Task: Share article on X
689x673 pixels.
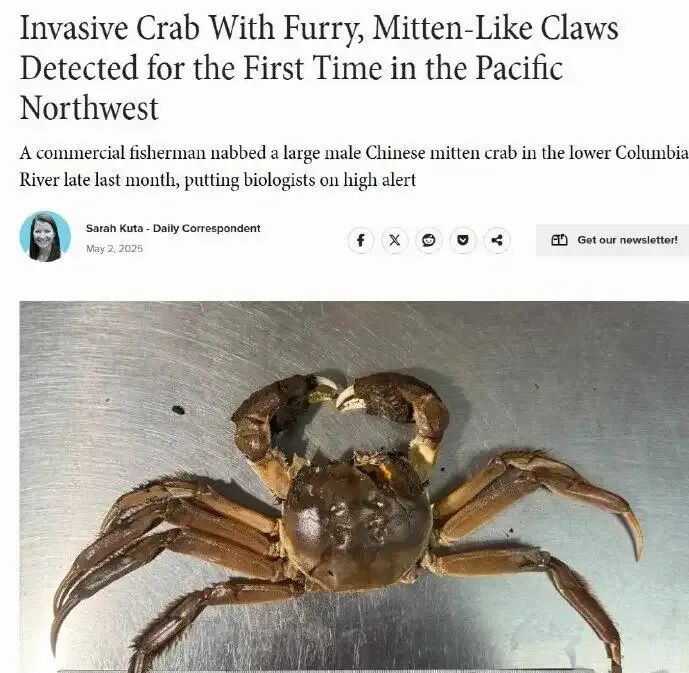Action: pos(395,240)
